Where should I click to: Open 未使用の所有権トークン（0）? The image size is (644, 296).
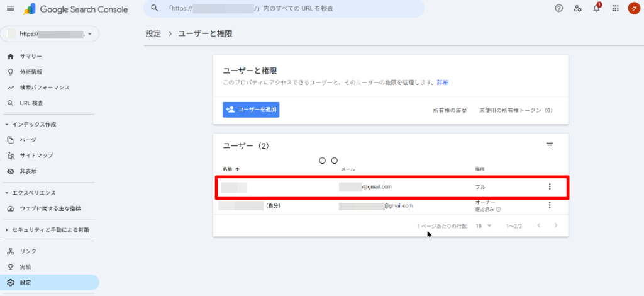[x=516, y=110]
